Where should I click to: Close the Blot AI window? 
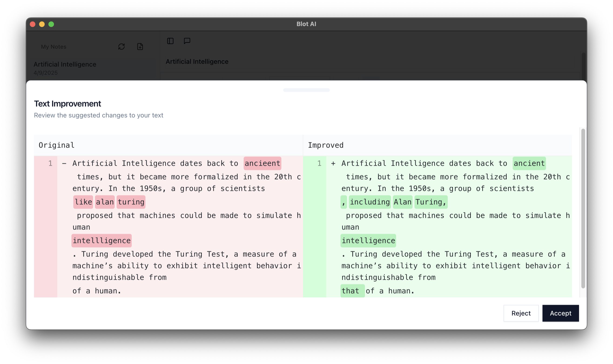(33, 24)
